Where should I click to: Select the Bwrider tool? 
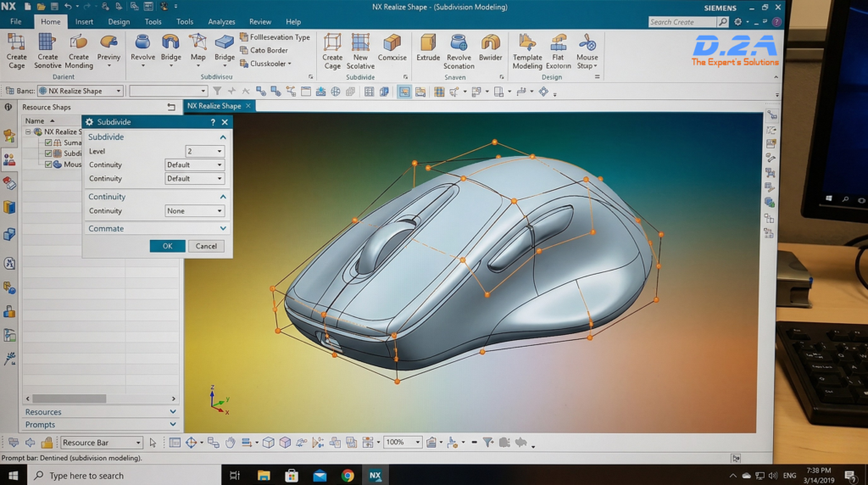[x=491, y=47]
